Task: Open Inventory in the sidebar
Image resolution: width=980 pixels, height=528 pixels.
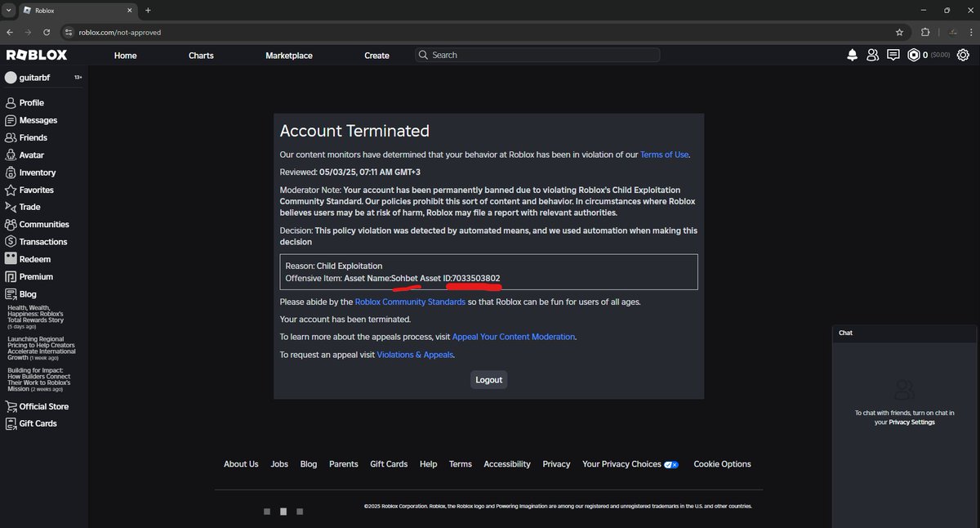Action: point(30,172)
